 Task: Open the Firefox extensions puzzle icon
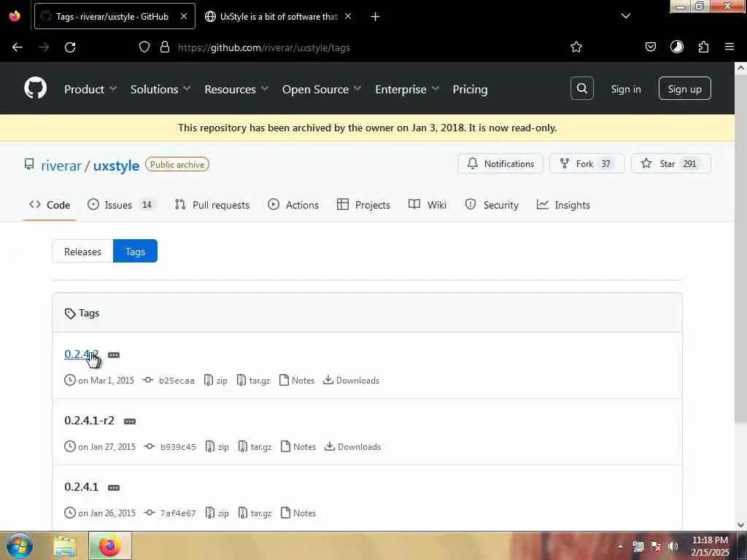point(703,47)
